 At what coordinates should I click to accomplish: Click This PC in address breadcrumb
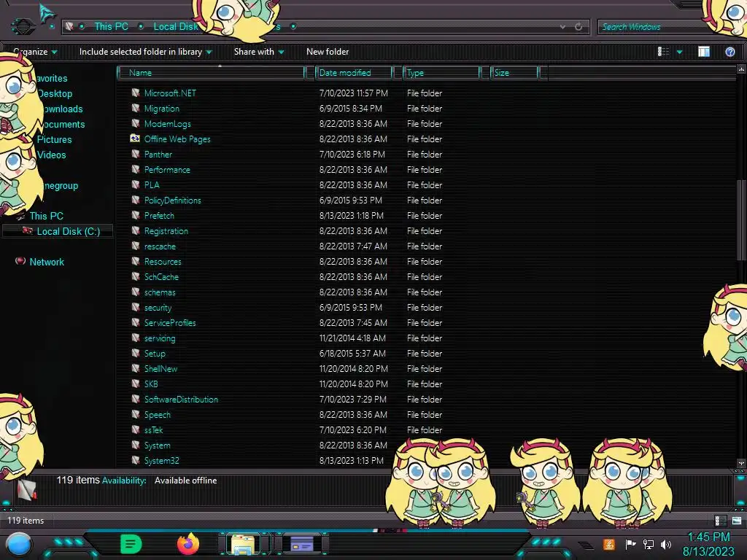point(111,27)
